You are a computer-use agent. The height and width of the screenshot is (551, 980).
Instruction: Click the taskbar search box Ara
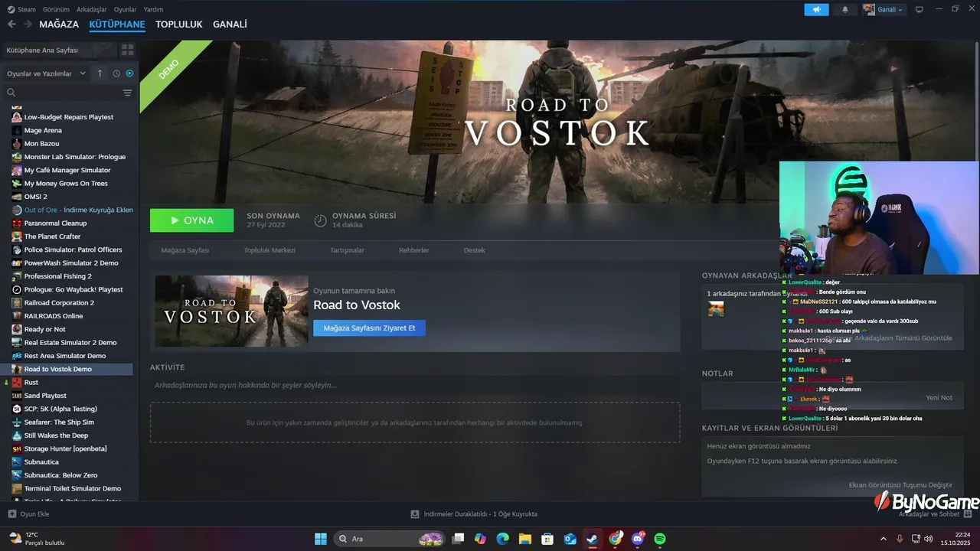click(390, 539)
